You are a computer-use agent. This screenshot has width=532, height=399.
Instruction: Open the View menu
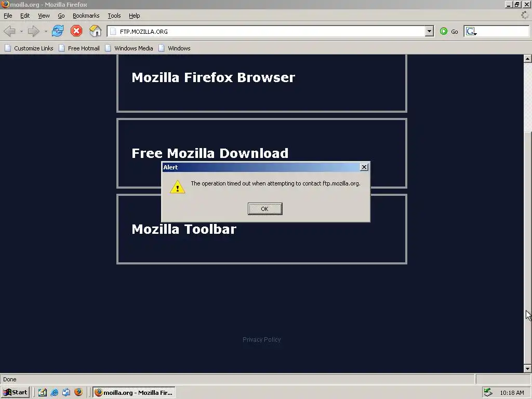click(44, 16)
